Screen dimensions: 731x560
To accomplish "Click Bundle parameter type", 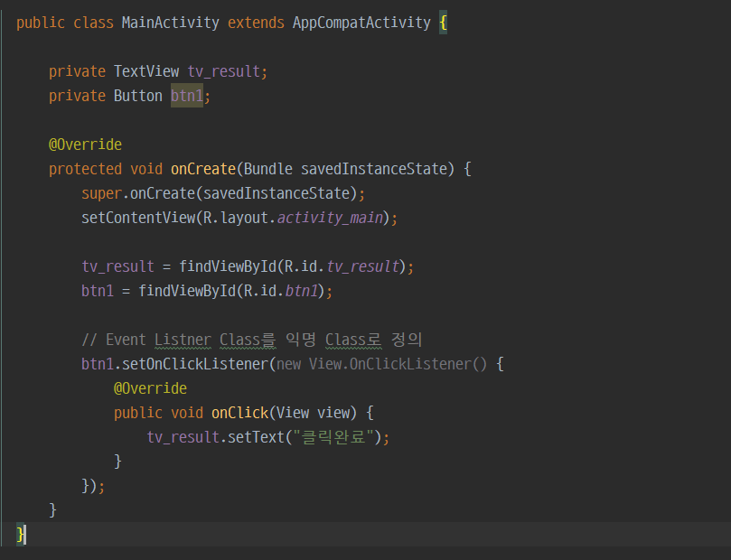I will [x=268, y=169].
